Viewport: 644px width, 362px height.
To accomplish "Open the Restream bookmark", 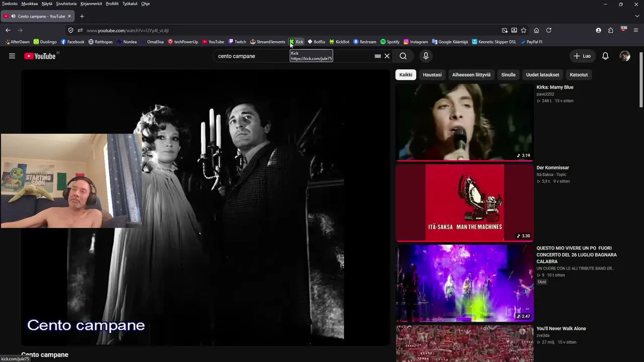I will pyautogui.click(x=365, y=42).
